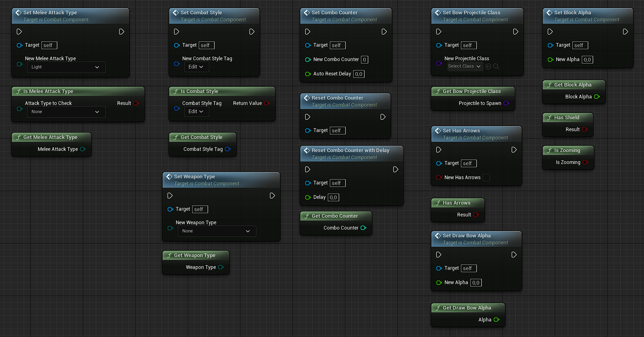Image resolution: width=644 pixels, height=337 pixels.
Task: Open the Attack Type to Check dropdown
Action: 66,112
